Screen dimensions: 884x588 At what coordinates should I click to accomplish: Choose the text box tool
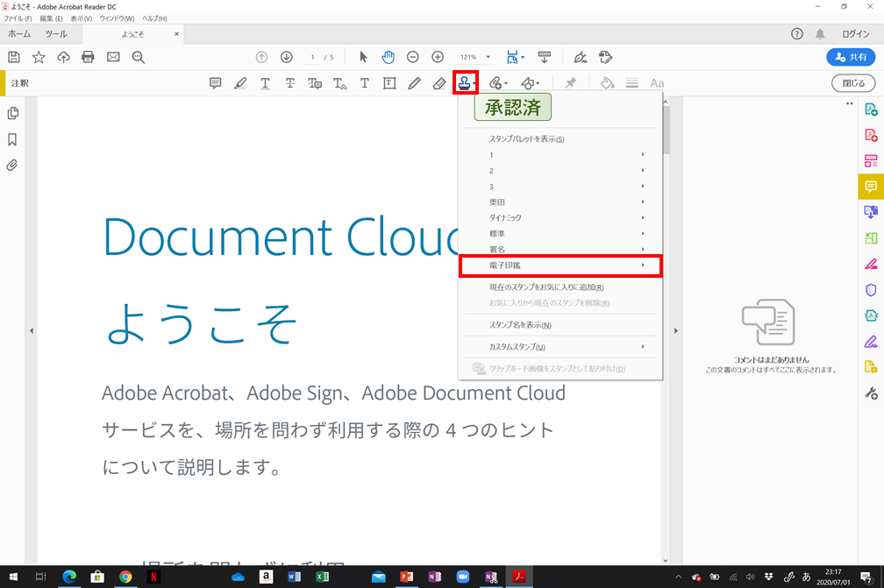pyautogui.click(x=389, y=83)
